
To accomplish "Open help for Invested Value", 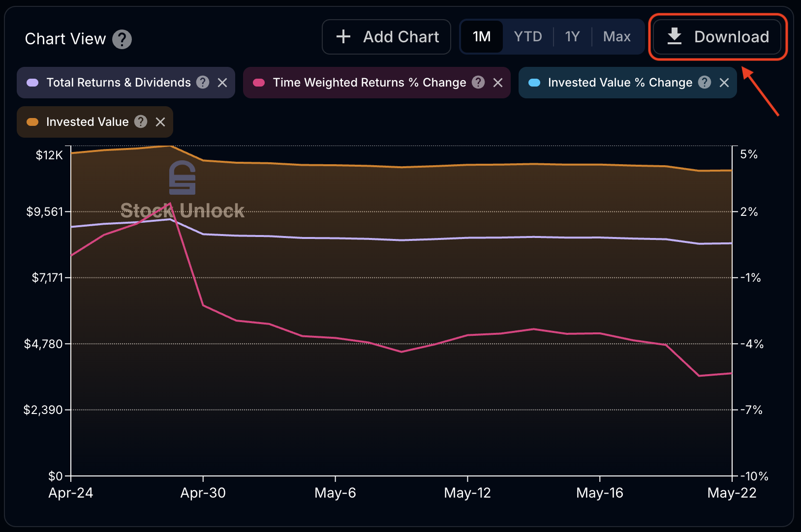I will click(141, 121).
